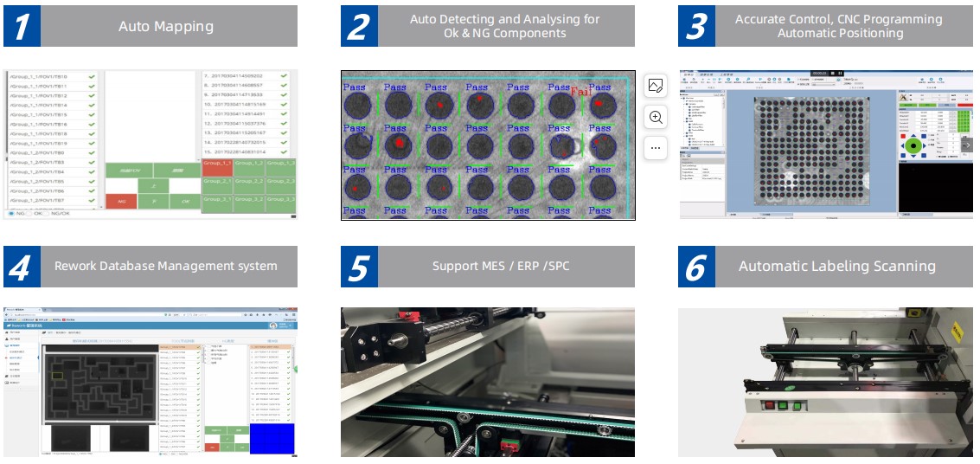This screenshot has width=980, height=464.
Task: Select entry 7. 20170304114509202 in the list
Action: [240, 77]
